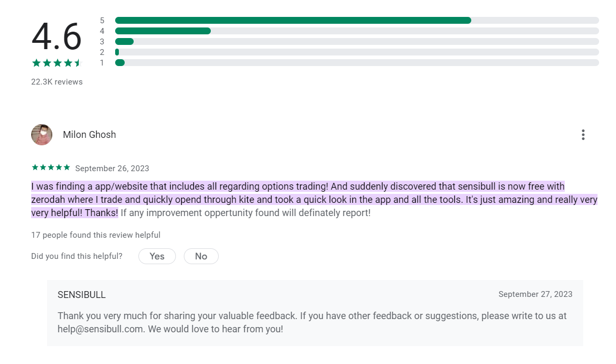The height and width of the screenshot is (364, 616).
Task: Open the three-dot review options menu
Action: (x=583, y=135)
